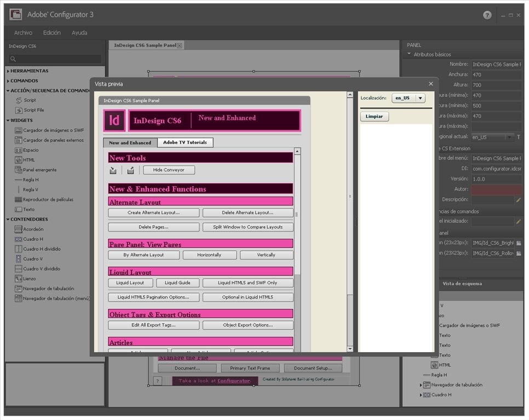This screenshot has height=420, width=529.
Task: Open the help question mark icon
Action: click(x=487, y=15)
